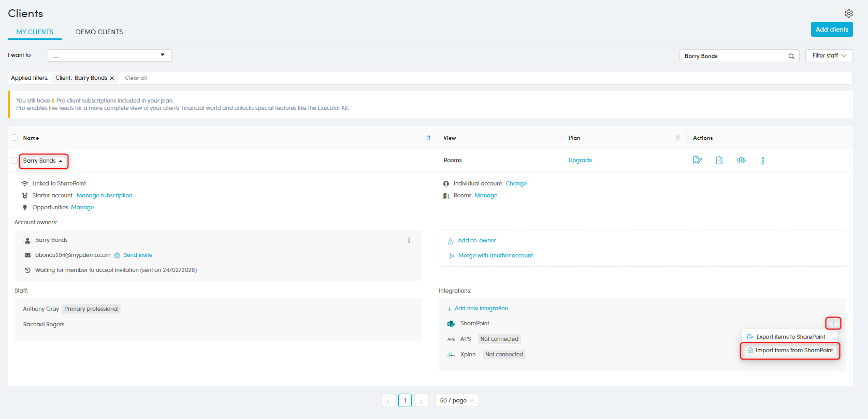The image size is (868, 419).
Task: Open three-dot menu in Barry Bonds row
Action: (762, 161)
